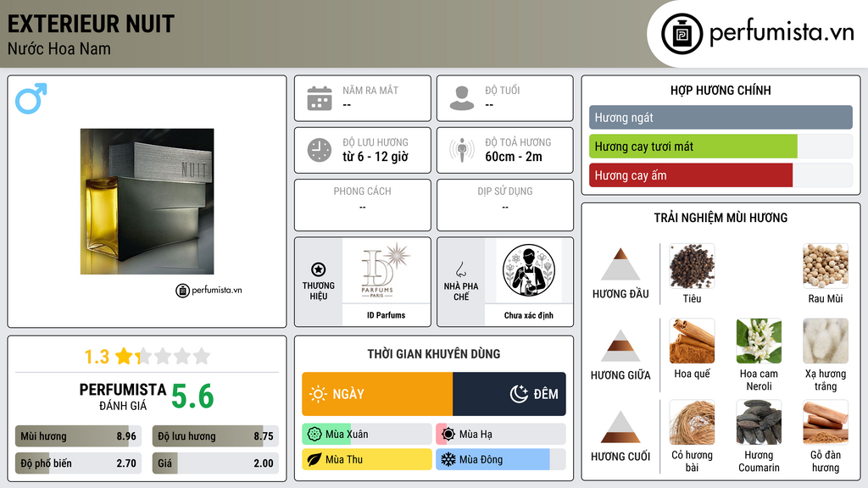Click the Mùi hương score bar
This screenshot has height=488, width=868.
click(x=79, y=436)
